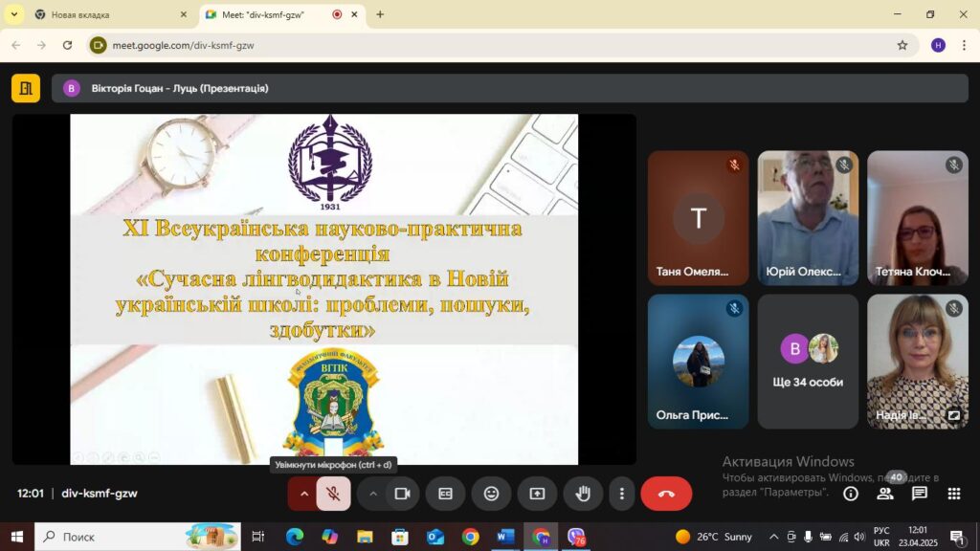Screen dimensions: 980x551
Task: Show the participants list icon
Action: click(x=885, y=494)
